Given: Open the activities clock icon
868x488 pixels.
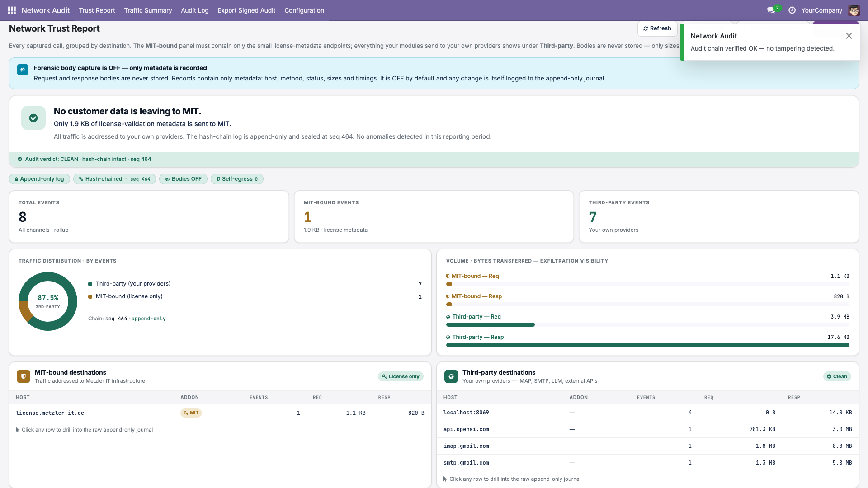Looking at the screenshot, I should click(x=792, y=10).
